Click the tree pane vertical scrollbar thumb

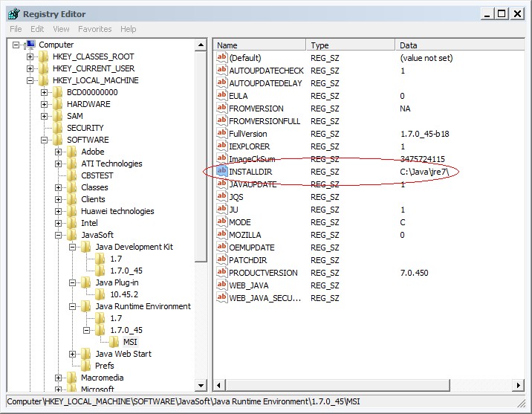[x=201, y=157]
